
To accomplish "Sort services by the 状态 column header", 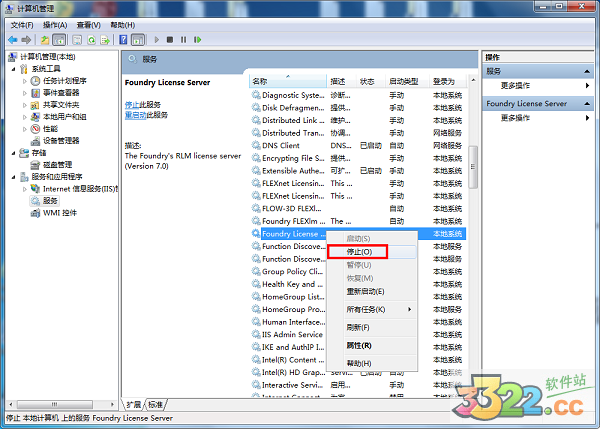I will click(x=371, y=82).
